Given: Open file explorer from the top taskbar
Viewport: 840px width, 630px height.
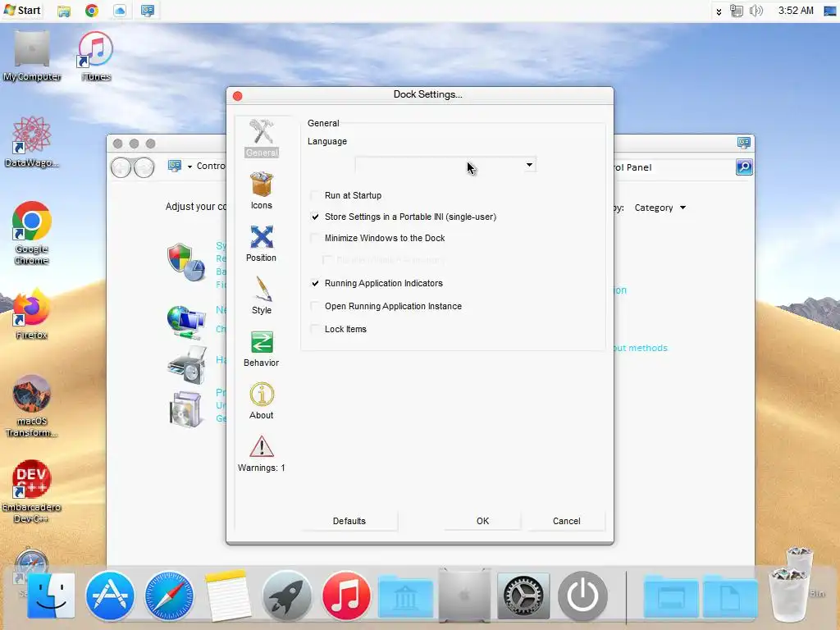Looking at the screenshot, I should [64, 11].
